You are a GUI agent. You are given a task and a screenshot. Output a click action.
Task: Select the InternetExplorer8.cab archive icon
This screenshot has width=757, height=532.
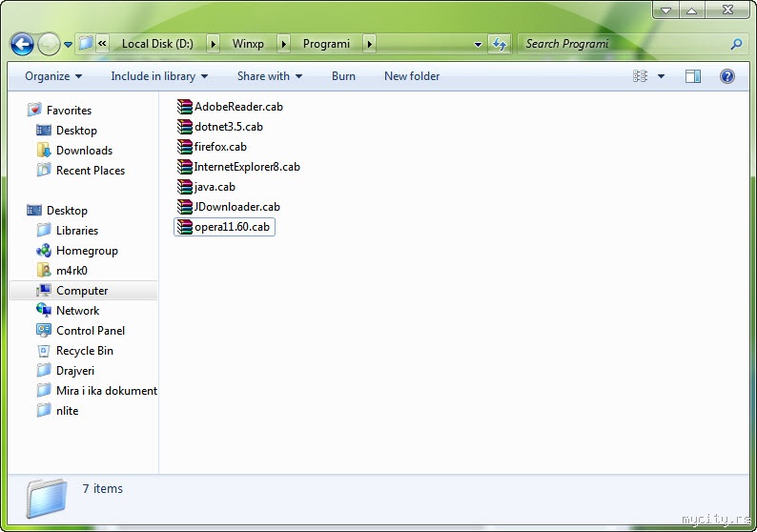click(184, 167)
